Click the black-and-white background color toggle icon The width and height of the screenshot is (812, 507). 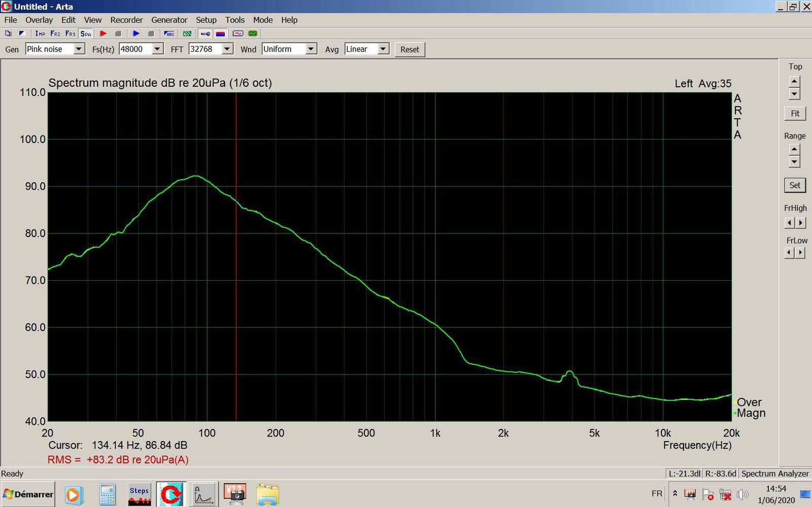[x=21, y=33]
